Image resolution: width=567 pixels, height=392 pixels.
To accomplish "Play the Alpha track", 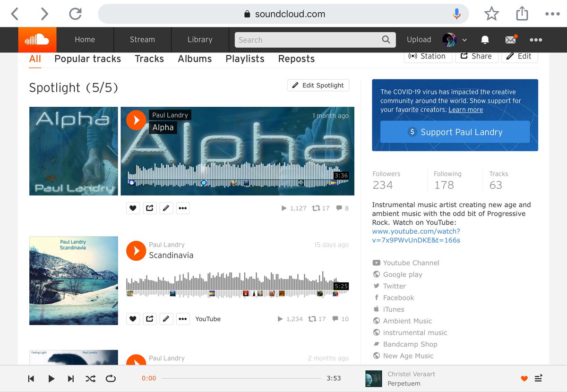I will [136, 120].
